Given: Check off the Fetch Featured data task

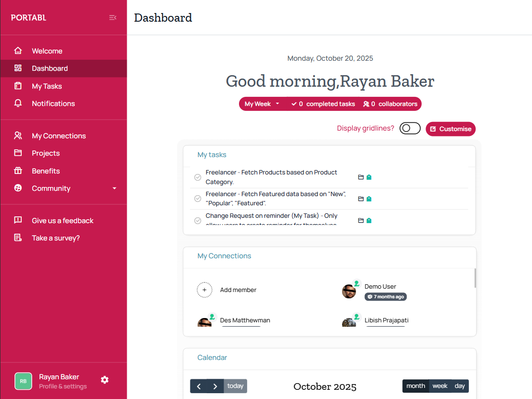Looking at the screenshot, I should (x=198, y=199).
